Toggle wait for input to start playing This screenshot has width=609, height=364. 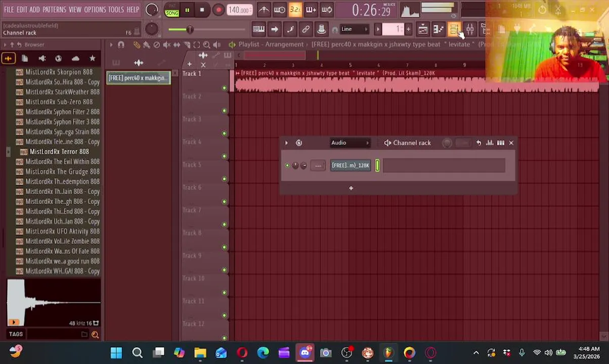pyautogui.click(x=279, y=10)
